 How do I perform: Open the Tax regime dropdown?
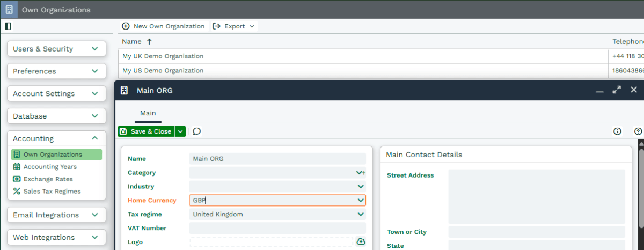tap(361, 215)
